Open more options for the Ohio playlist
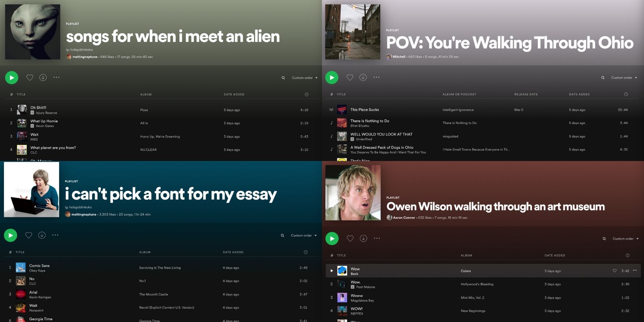Viewport: 644px width, 322px height. pos(377,77)
